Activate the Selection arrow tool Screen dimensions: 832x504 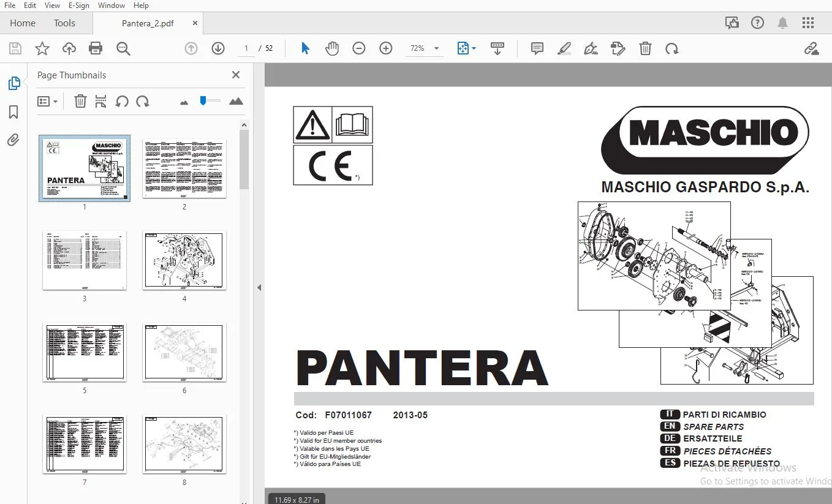pyautogui.click(x=305, y=48)
